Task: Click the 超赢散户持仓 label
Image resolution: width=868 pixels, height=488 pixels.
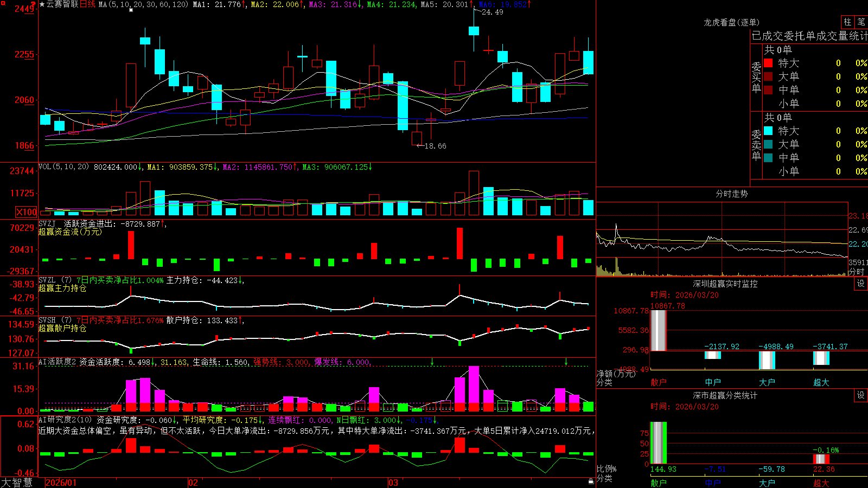Action: click(62, 328)
